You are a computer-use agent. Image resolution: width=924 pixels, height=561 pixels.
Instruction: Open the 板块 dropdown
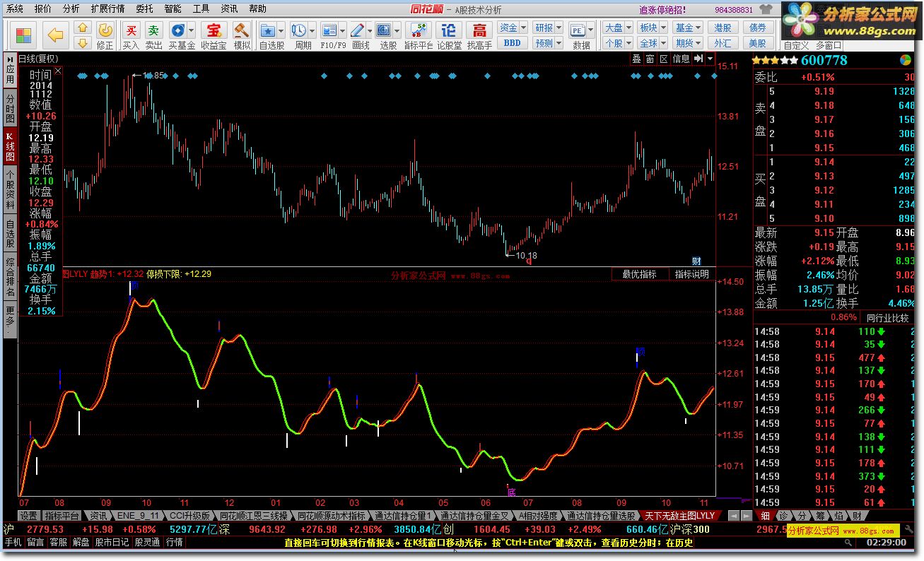click(653, 28)
